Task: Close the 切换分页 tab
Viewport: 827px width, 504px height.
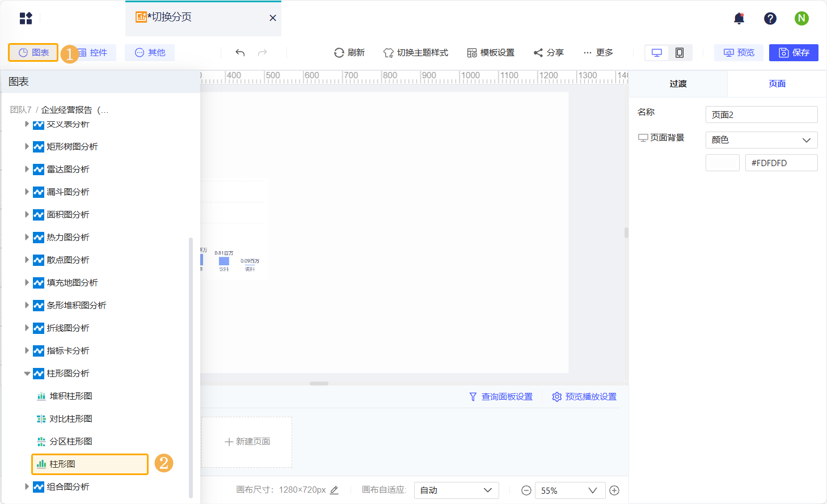Action: click(273, 18)
